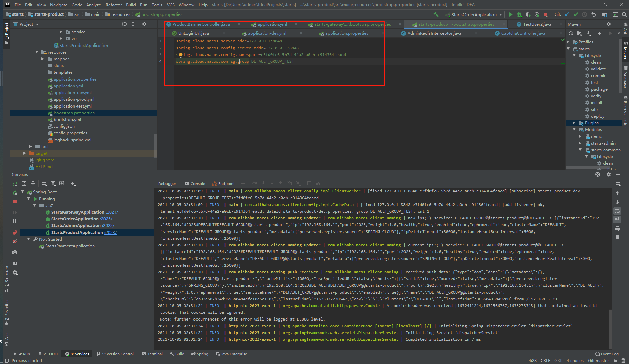The width and height of the screenshot is (629, 364).
Task: Open the Version Control tool window
Action: pos(116,354)
